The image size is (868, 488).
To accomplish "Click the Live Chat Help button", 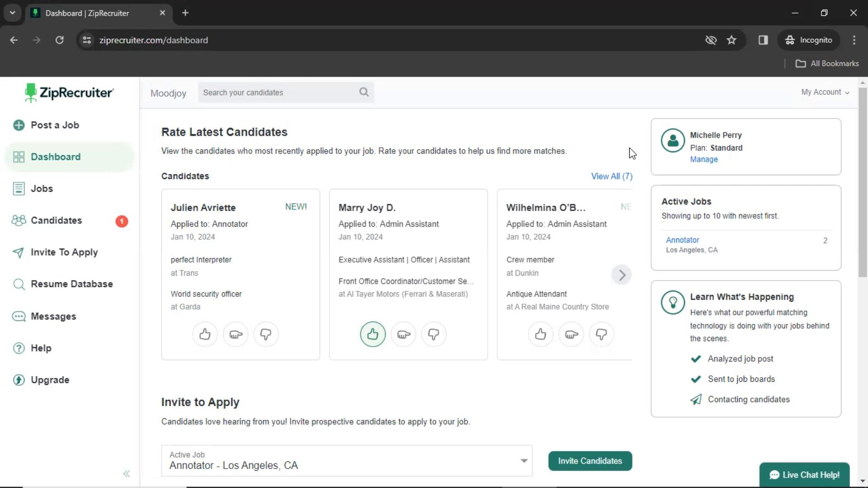I will [804, 474].
